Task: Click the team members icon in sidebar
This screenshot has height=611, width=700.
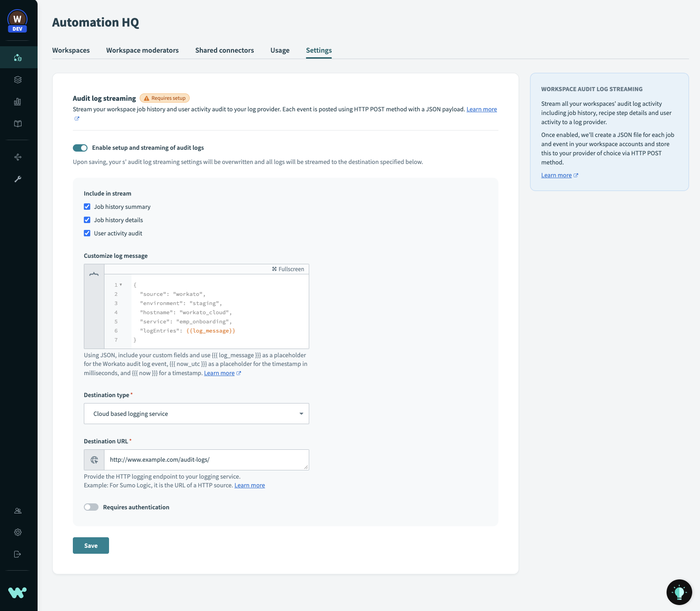Action: 18,511
